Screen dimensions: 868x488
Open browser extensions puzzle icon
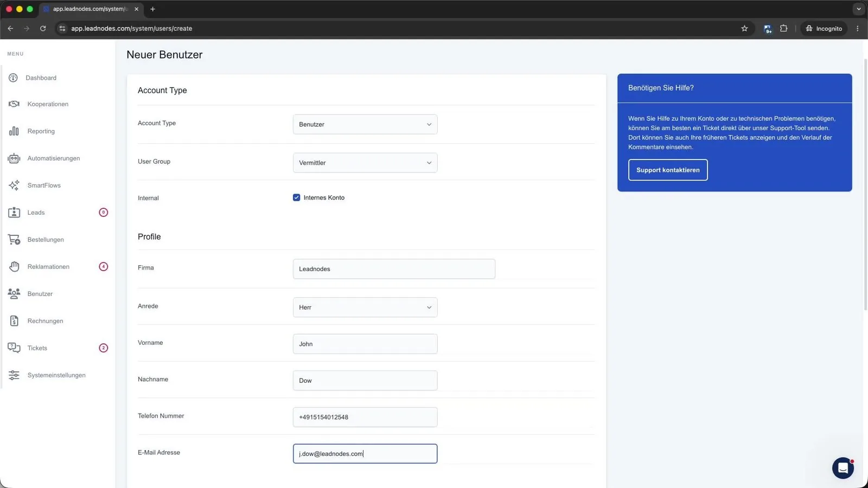[783, 28]
